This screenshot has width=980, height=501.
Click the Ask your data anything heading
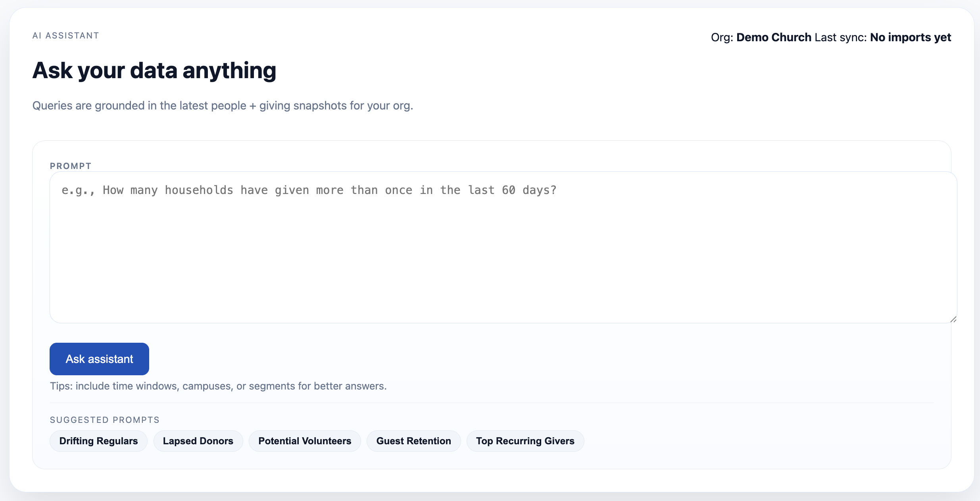pyautogui.click(x=154, y=70)
